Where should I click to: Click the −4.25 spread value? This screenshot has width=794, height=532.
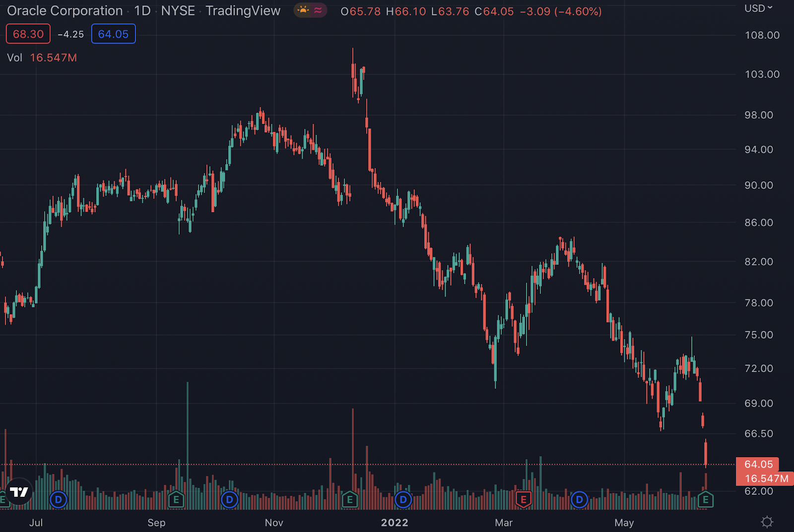click(71, 34)
